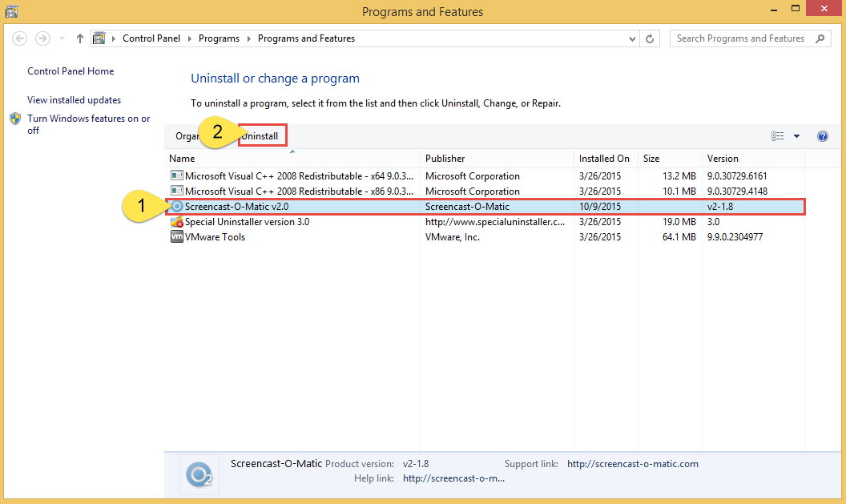Click the Control Panel icon in address bar
Image resolution: width=846 pixels, height=504 pixels.
coord(99,38)
